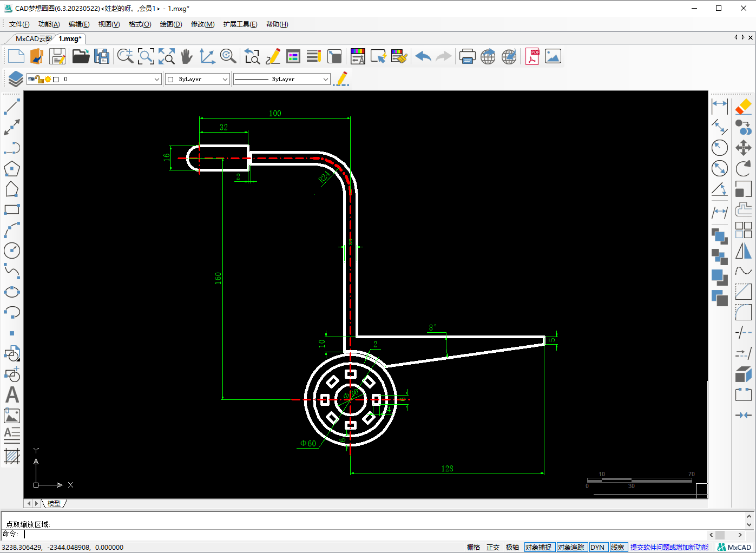This screenshot has width=756, height=553.
Task: Toggle 对象捕捉 object snap
Action: (539, 547)
